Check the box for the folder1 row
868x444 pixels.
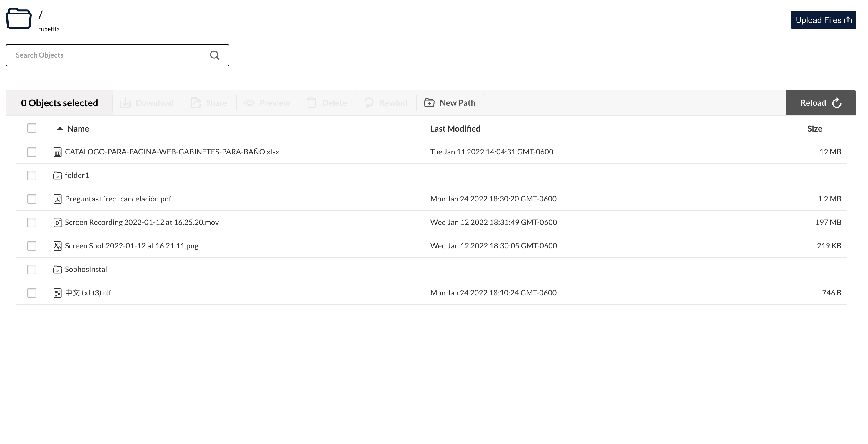32,176
